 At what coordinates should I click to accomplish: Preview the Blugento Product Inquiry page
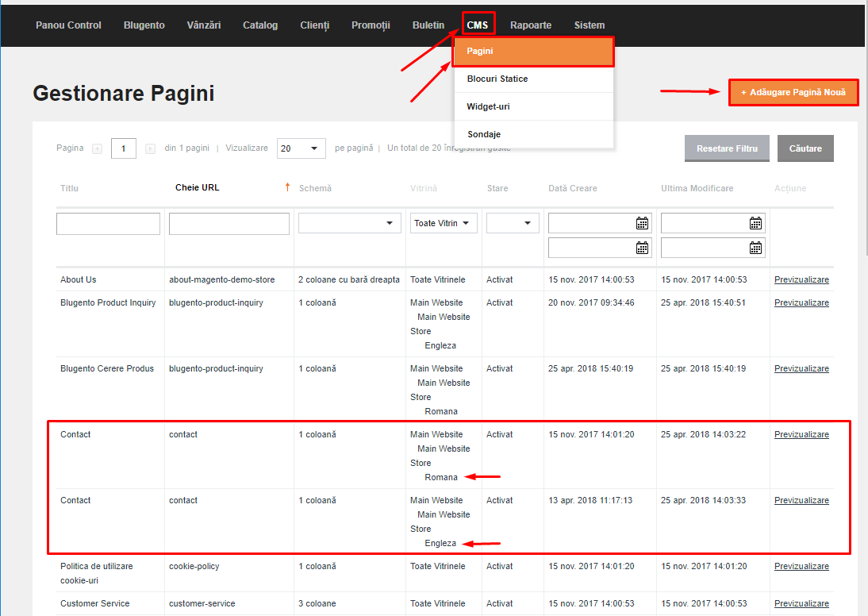pyautogui.click(x=801, y=302)
